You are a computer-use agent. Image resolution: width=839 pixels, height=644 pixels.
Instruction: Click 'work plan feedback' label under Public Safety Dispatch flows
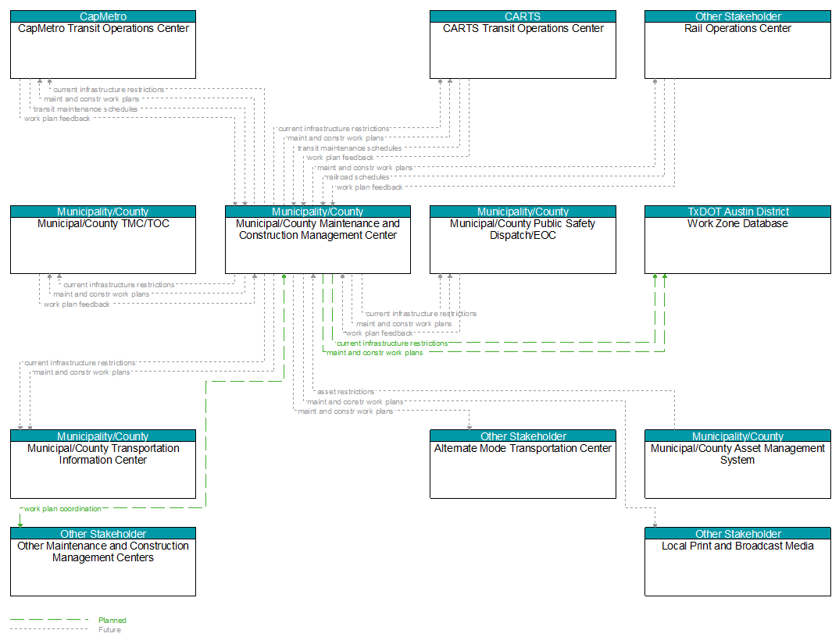click(380, 333)
